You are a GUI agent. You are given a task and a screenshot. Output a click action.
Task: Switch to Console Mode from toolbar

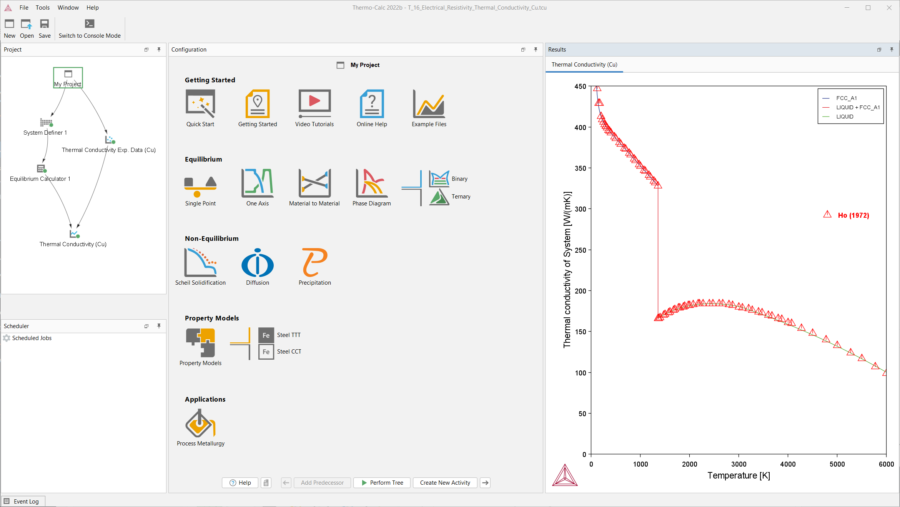(90, 28)
